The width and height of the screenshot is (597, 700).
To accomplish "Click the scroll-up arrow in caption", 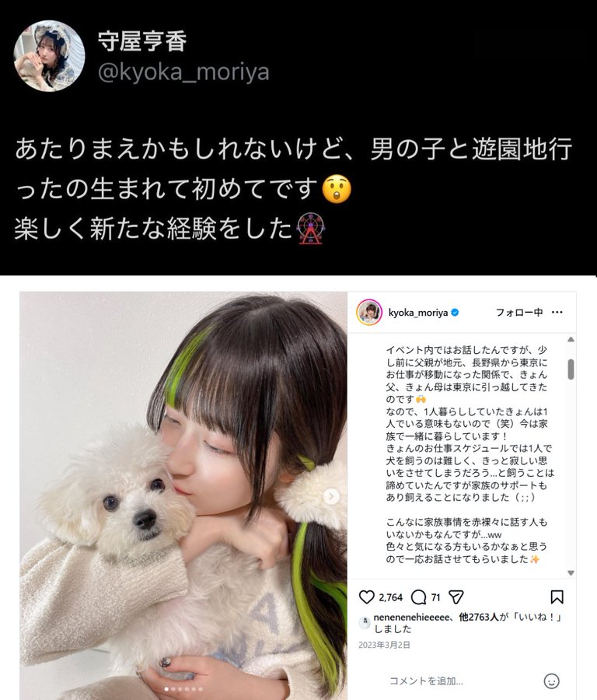I will (571, 340).
